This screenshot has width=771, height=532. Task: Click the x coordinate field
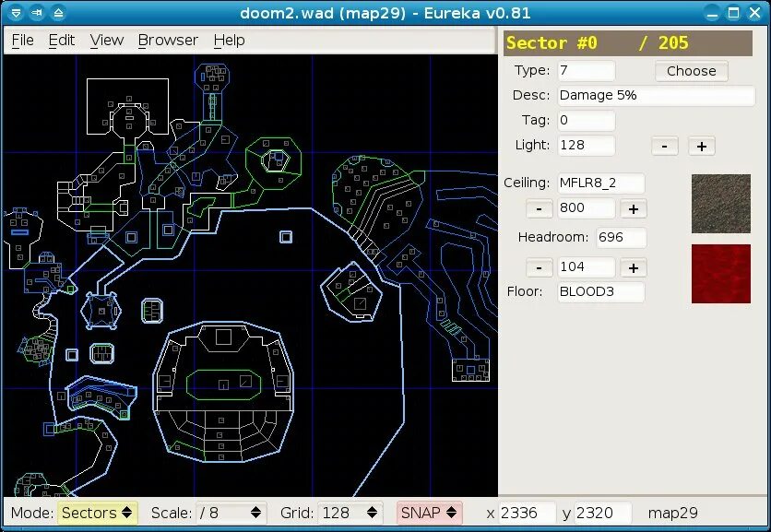[528, 513]
